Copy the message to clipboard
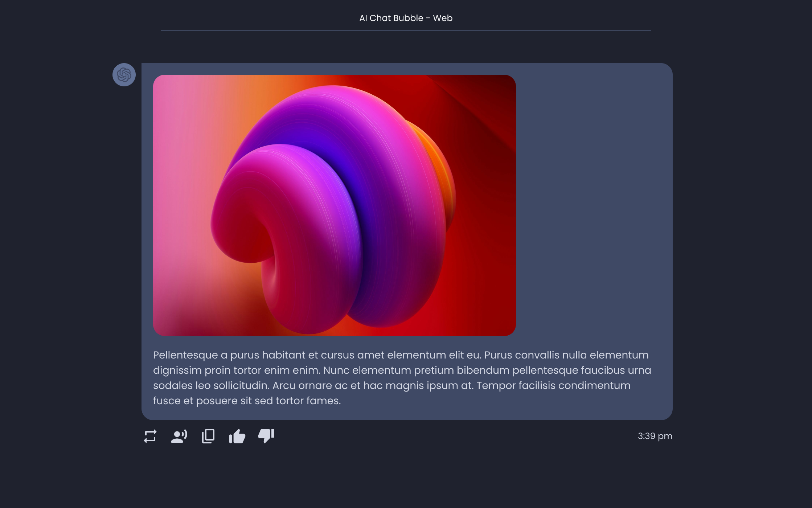The image size is (812, 508). pos(208,436)
